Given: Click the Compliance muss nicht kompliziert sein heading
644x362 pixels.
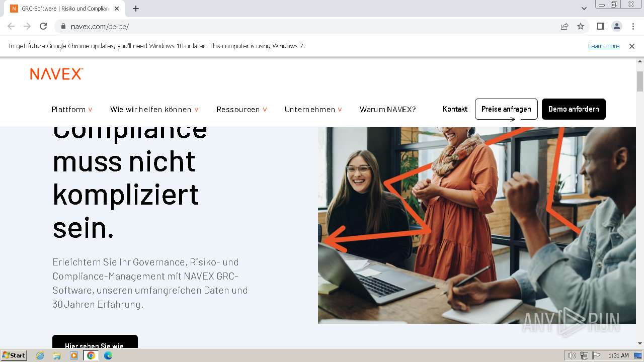Looking at the screenshot, I should tap(130, 184).
